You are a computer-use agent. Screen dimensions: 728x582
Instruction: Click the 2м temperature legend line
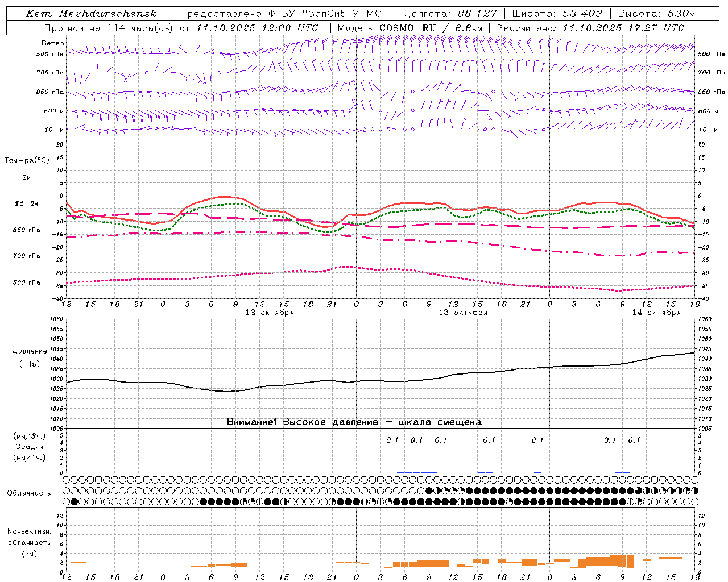(x=26, y=184)
